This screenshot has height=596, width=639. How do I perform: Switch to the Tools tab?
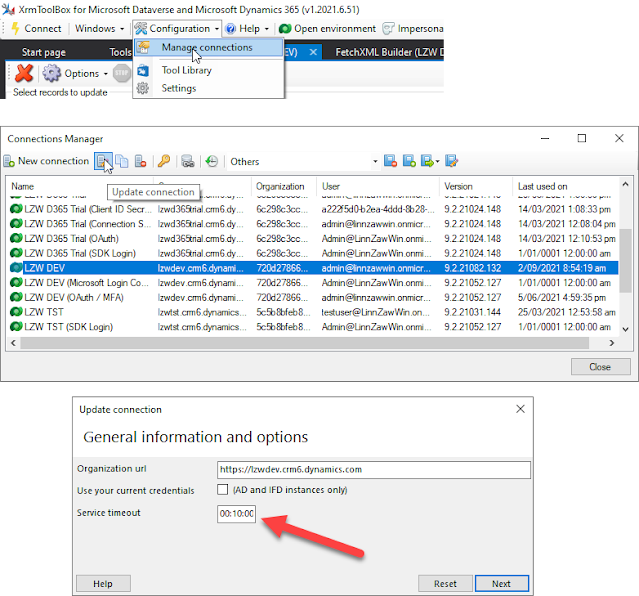point(120,52)
